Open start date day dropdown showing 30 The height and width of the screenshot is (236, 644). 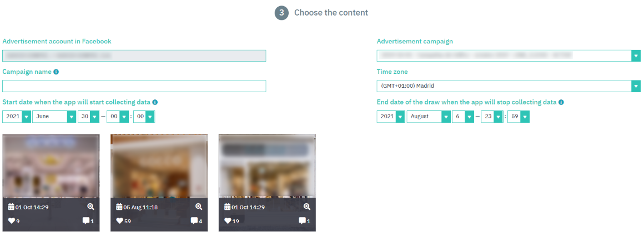tap(89, 117)
